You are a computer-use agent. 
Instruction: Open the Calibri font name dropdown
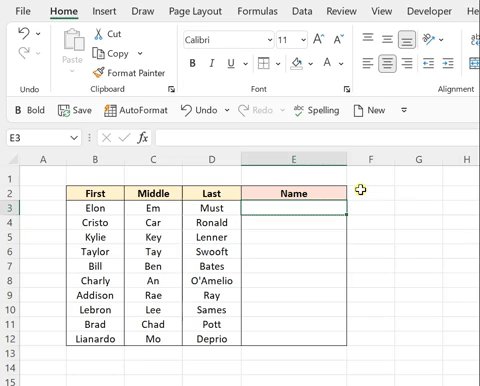(x=270, y=40)
